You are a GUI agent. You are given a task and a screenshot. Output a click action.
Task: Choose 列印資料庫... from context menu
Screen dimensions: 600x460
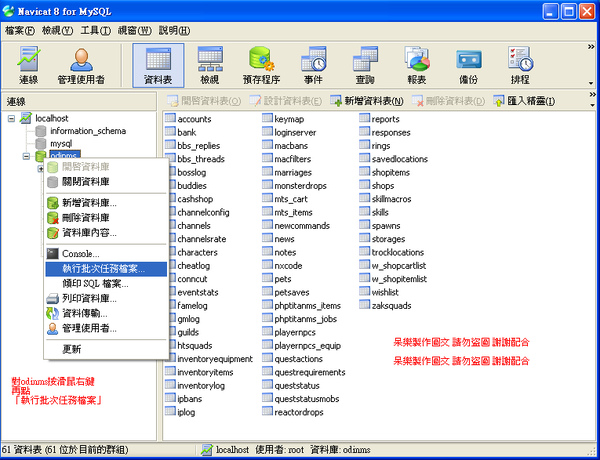[106, 299]
